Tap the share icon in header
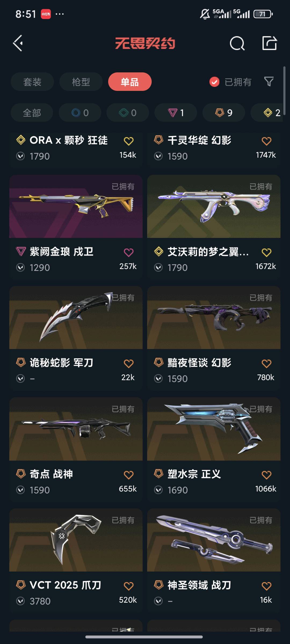This screenshot has height=644, width=290. pyautogui.click(x=269, y=43)
